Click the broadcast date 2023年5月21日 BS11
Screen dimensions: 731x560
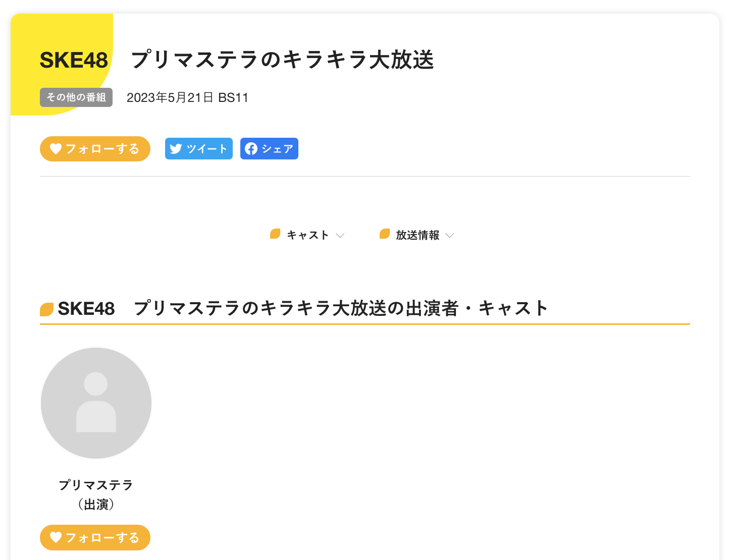point(188,97)
